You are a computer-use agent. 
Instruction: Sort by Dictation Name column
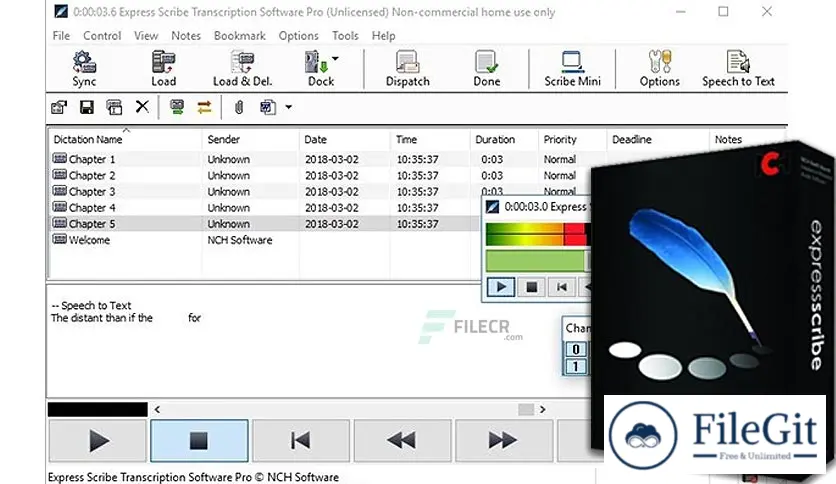[125, 140]
